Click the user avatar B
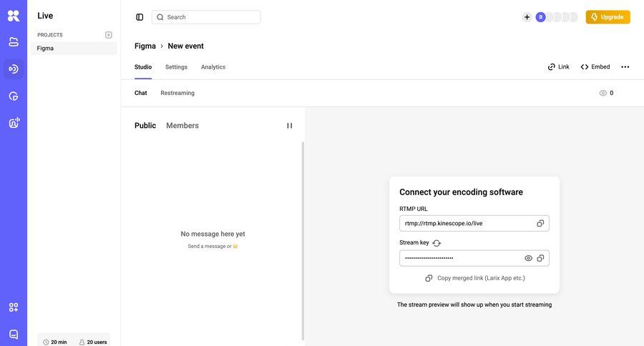Viewport: 644px width, 346px height. click(540, 17)
